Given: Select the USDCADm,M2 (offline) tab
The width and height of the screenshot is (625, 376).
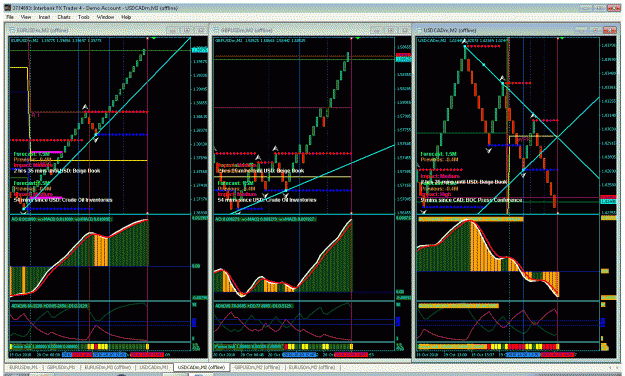Looking at the screenshot, I should pos(201,367).
